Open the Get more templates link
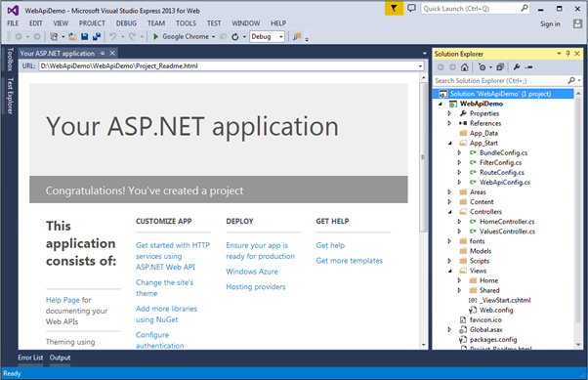Screen dimensions: 588x380 (x=349, y=261)
